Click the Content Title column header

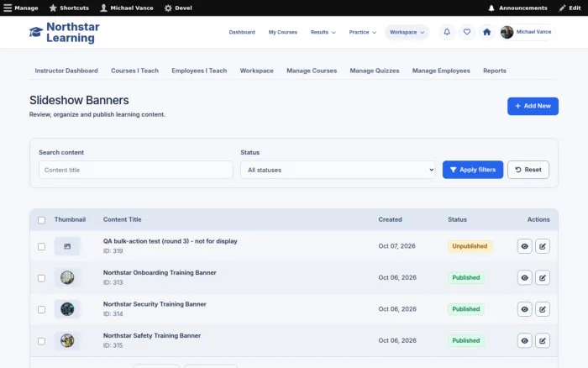[x=123, y=219]
